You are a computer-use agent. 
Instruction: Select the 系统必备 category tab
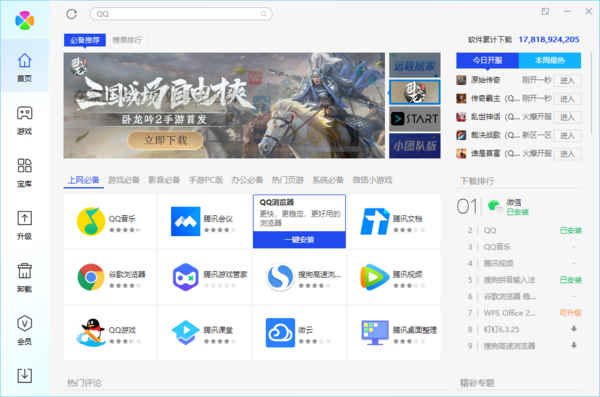pyautogui.click(x=328, y=180)
